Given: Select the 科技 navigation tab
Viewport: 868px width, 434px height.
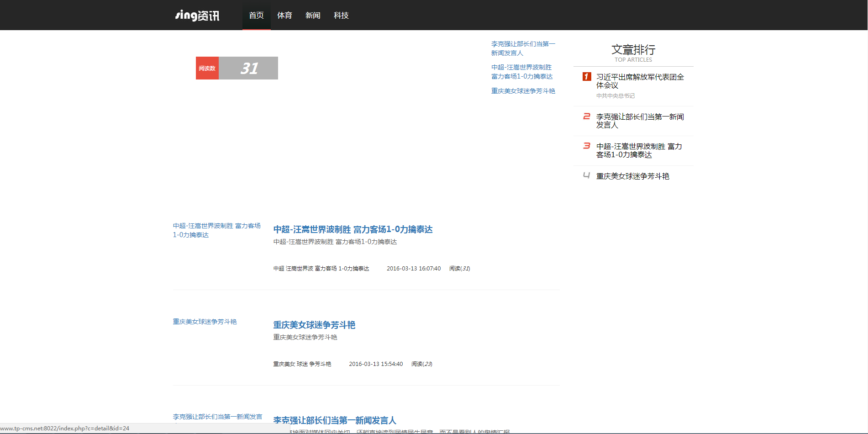Looking at the screenshot, I should (341, 15).
